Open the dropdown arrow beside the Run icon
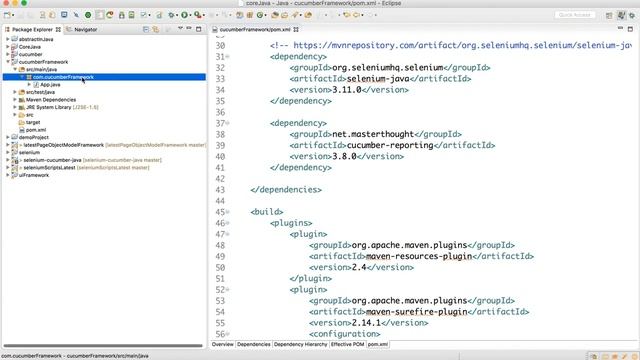 point(190,16)
